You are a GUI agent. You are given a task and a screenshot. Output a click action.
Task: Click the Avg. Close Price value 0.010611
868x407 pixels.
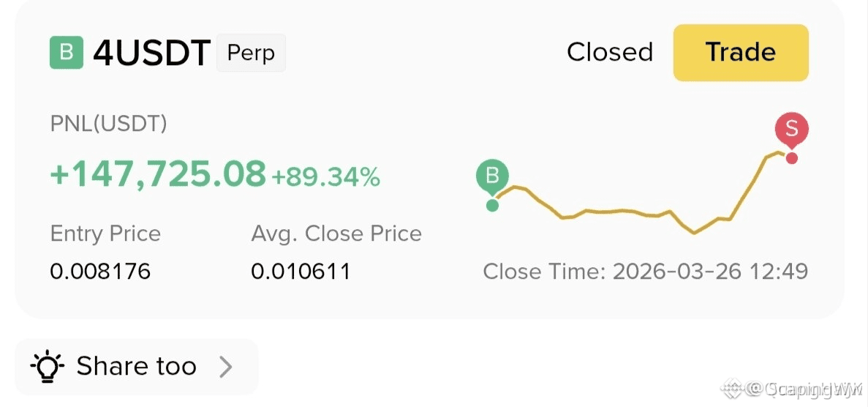tap(301, 272)
